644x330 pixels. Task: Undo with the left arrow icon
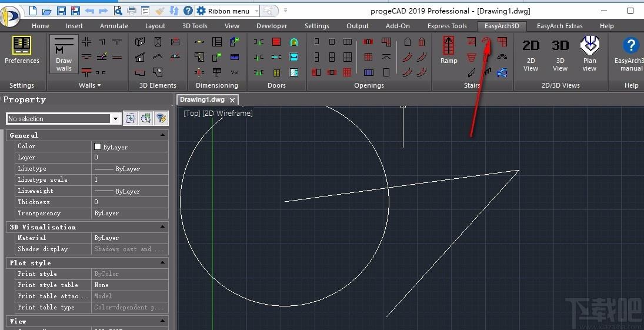tap(89, 11)
